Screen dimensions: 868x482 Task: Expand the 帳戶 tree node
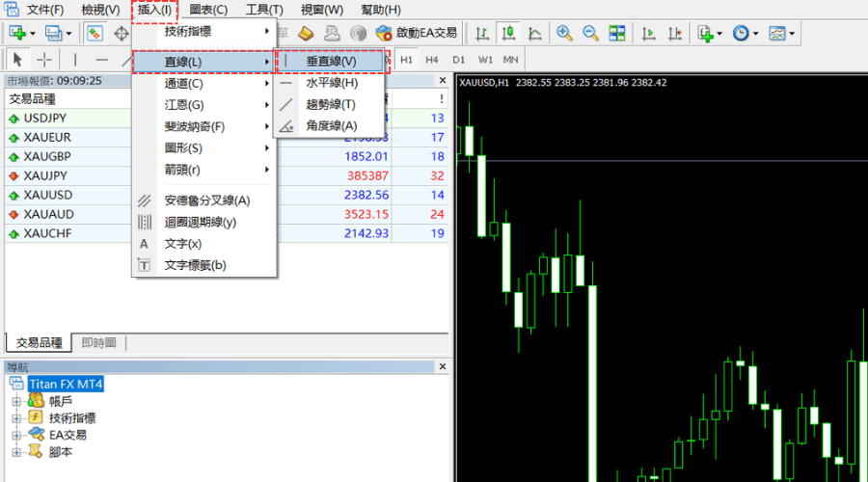[16, 401]
